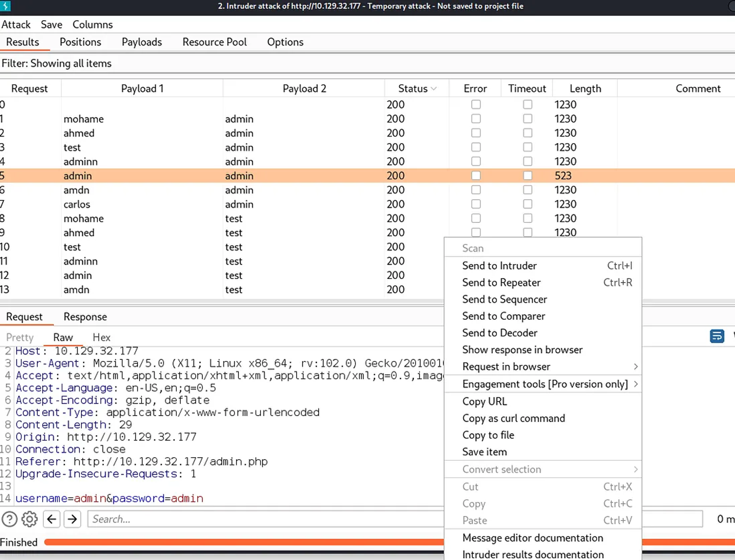Choose Send to Intruder from context menu

pos(543,266)
